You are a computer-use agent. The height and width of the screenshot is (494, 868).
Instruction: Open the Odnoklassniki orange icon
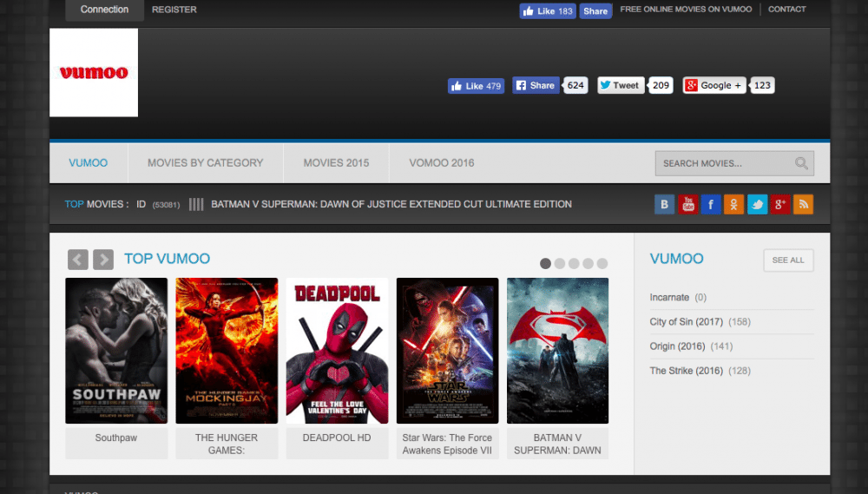(x=733, y=204)
